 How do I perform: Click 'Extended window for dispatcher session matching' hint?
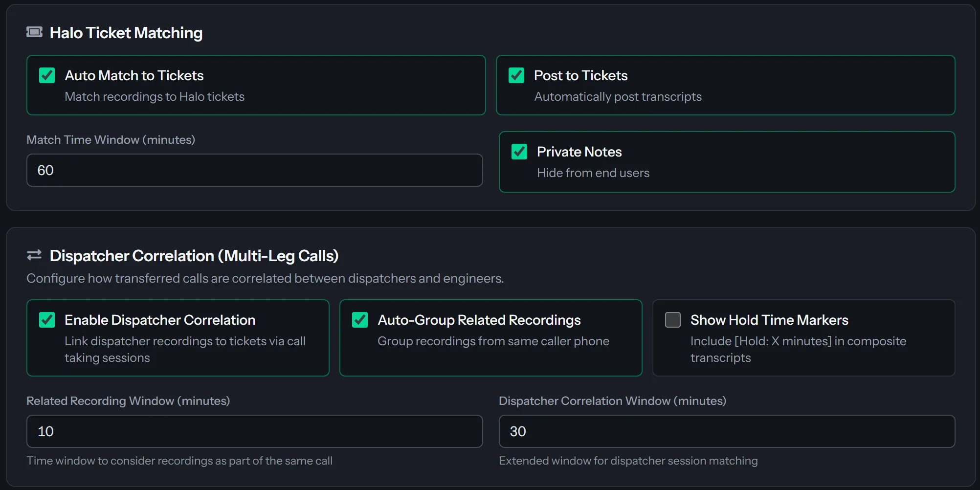pyautogui.click(x=628, y=461)
